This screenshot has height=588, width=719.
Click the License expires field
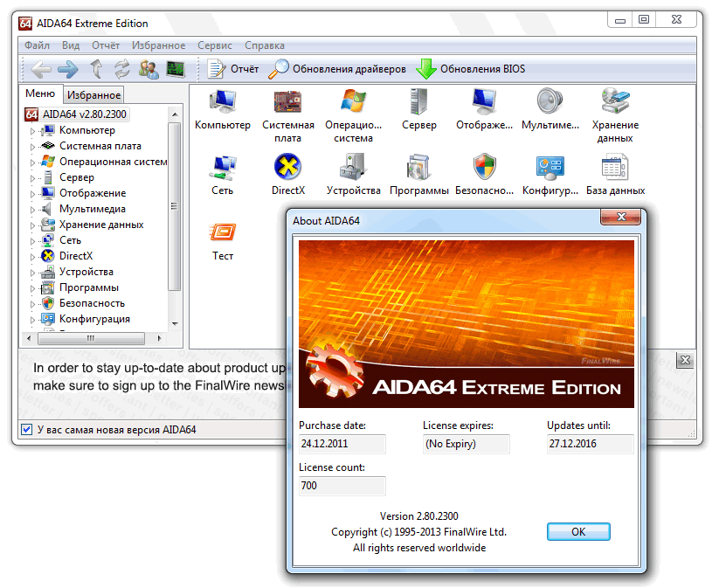tap(466, 444)
